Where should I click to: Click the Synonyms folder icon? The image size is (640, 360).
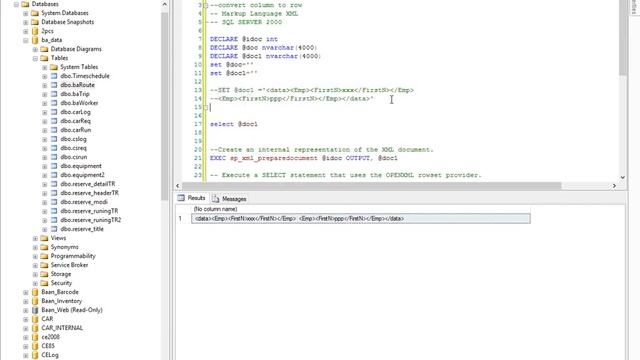44,247
